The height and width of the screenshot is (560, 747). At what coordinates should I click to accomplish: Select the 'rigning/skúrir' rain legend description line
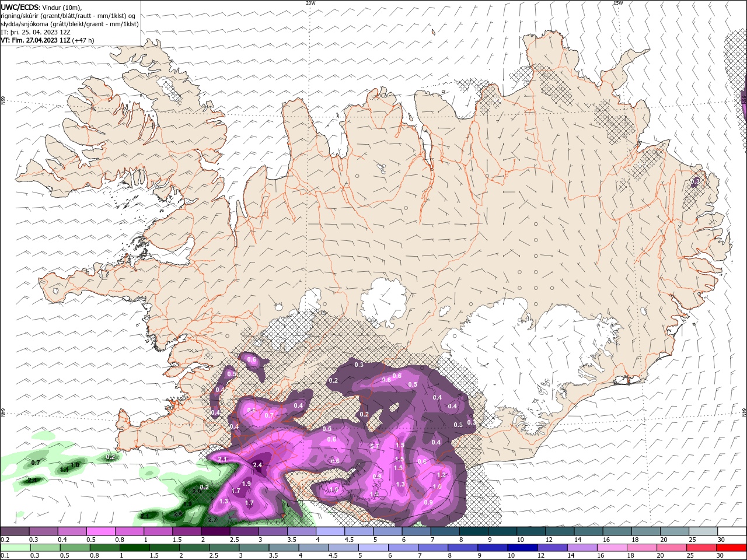pyautogui.click(x=68, y=16)
